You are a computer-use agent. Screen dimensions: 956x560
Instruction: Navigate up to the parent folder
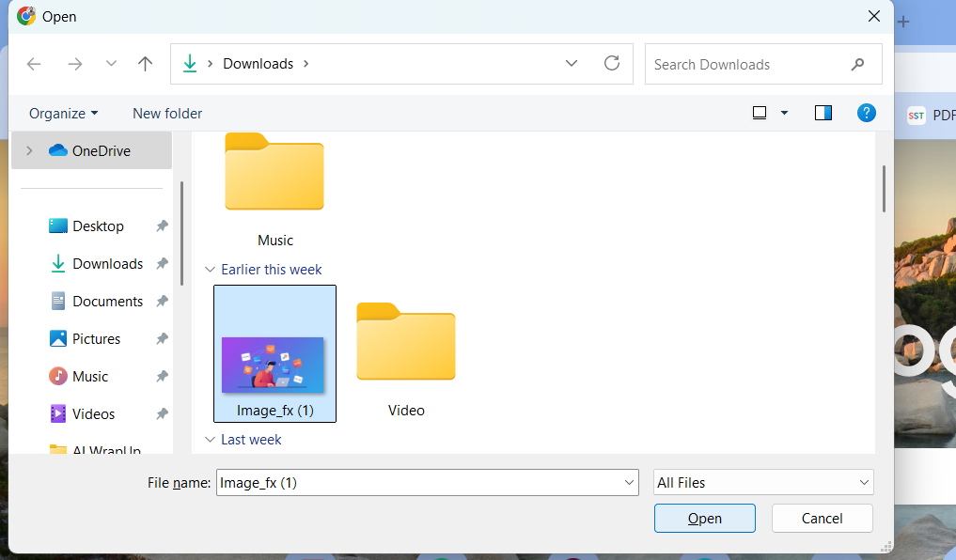[x=145, y=63]
